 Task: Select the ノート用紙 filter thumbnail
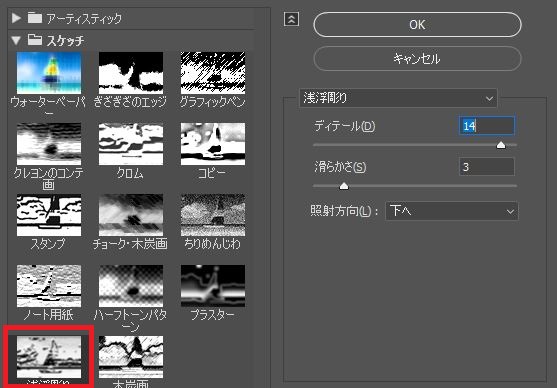[49, 286]
